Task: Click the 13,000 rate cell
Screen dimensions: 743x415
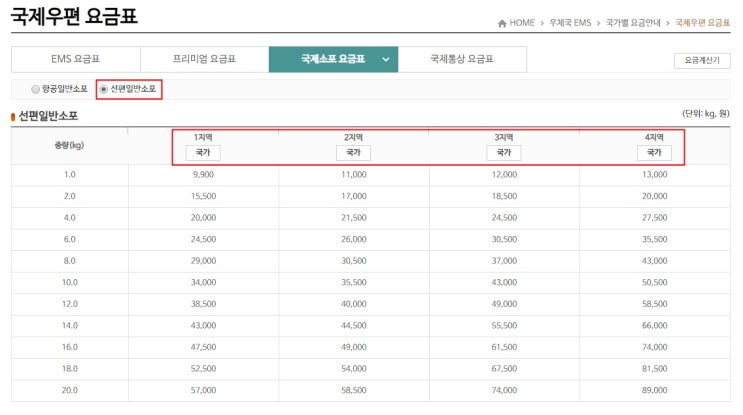Action: 655,175
